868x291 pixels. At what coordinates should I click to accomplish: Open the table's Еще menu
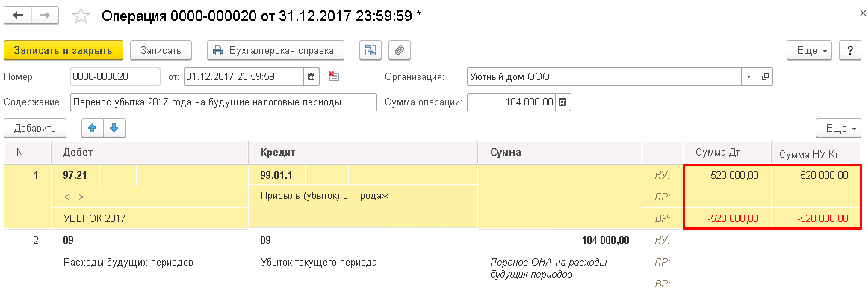click(838, 128)
